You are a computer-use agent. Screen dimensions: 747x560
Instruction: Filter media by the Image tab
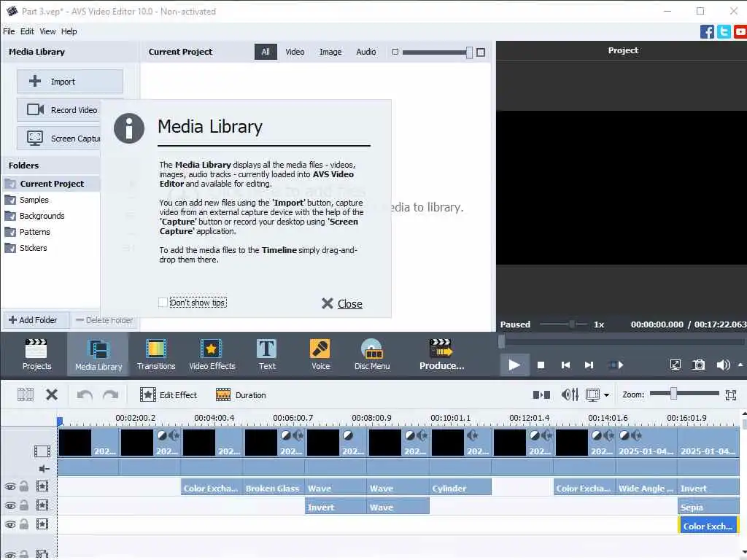pyautogui.click(x=330, y=52)
